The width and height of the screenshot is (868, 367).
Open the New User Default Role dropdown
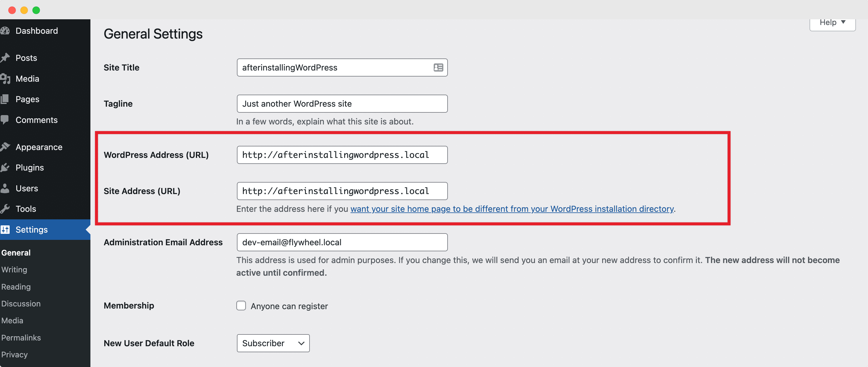tap(273, 343)
